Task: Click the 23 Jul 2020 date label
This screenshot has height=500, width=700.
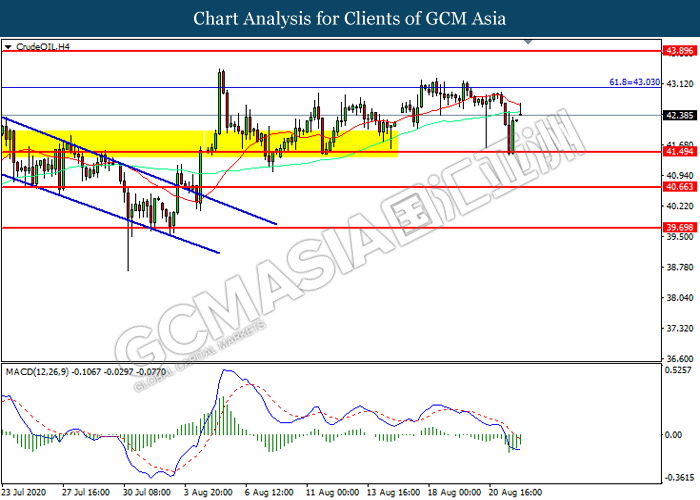Action: click(24, 492)
